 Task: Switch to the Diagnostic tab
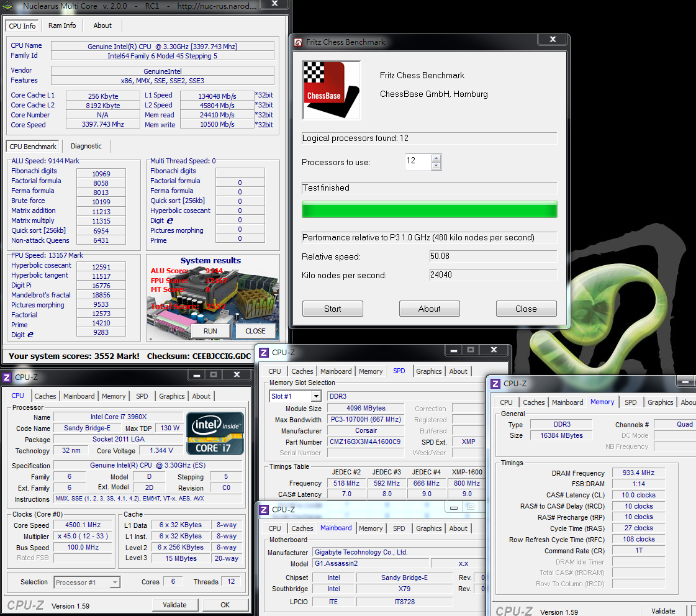[86, 146]
